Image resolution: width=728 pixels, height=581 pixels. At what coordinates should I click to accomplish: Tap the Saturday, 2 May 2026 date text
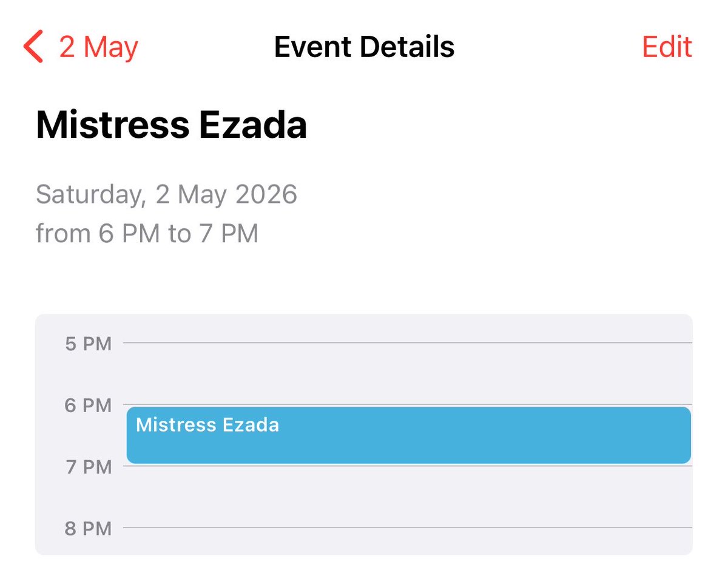tap(166, 195)
